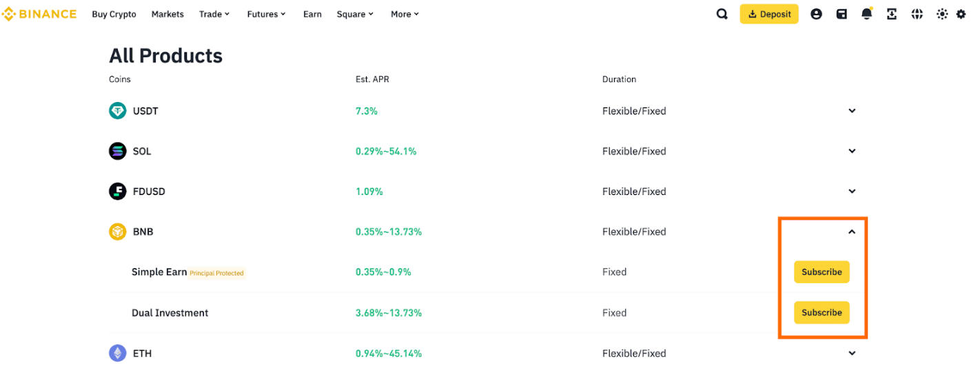Click the search magnifier icon

tap(722, 14)
